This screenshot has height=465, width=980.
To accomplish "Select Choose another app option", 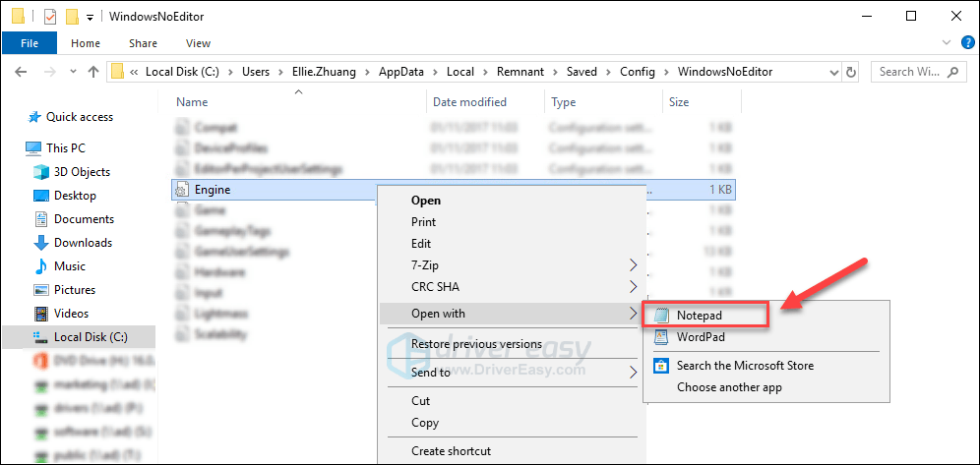I will [729, 387].
